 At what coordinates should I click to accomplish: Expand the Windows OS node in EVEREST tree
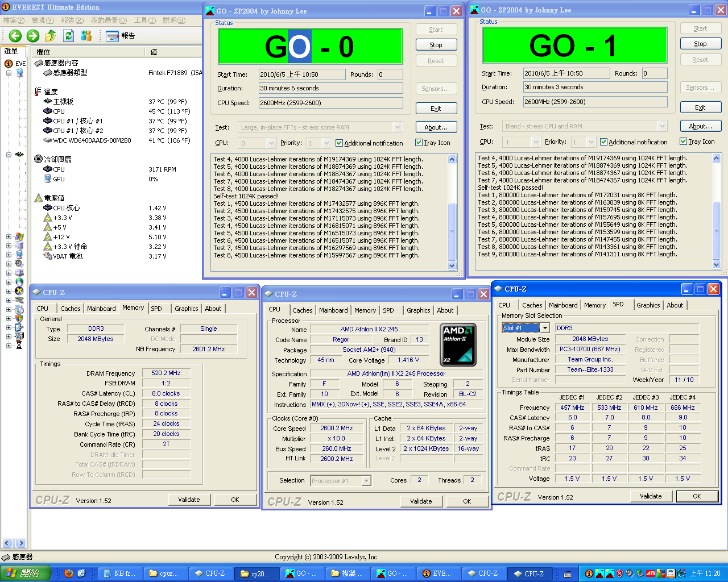pos(9,236)
